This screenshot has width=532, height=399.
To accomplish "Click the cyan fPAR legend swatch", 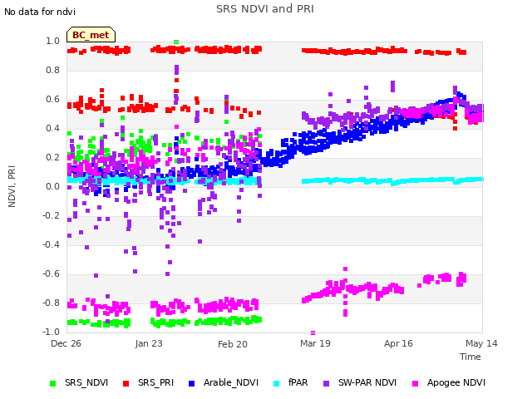I will (277, 383).
